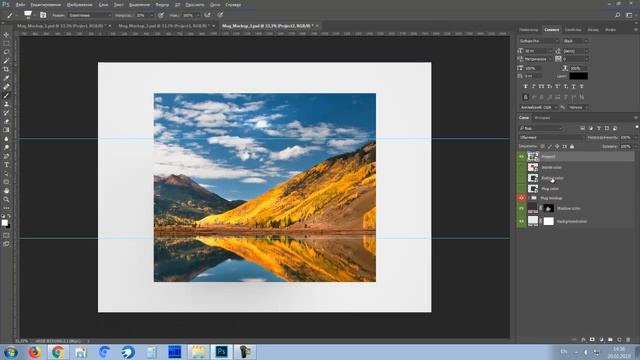Show the Inside color layer
640x360 pixels.
[521, 167]
